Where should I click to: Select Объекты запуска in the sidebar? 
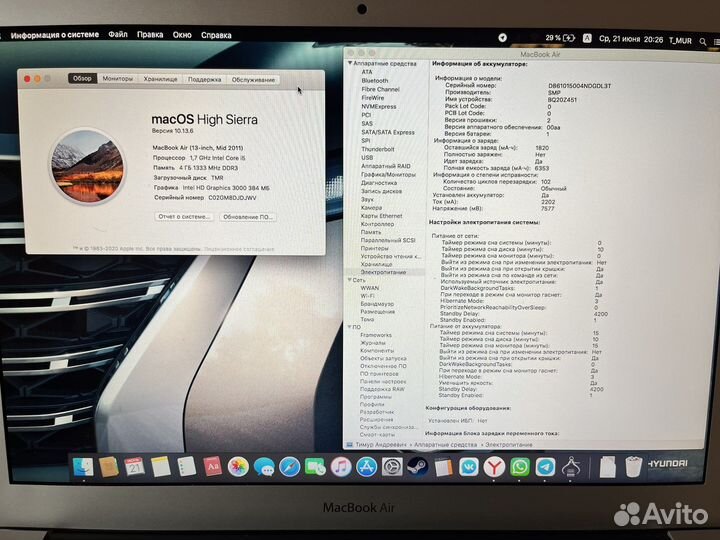coord(383,358)
